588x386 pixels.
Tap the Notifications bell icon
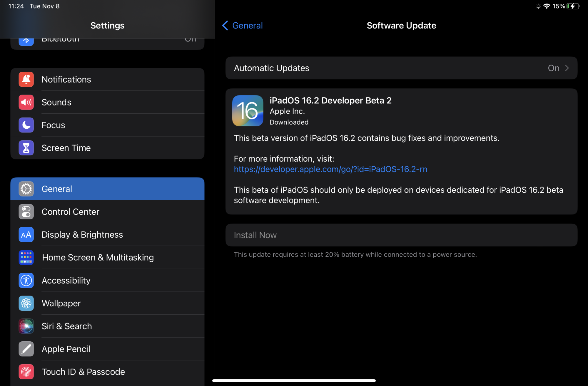(26, 79)
